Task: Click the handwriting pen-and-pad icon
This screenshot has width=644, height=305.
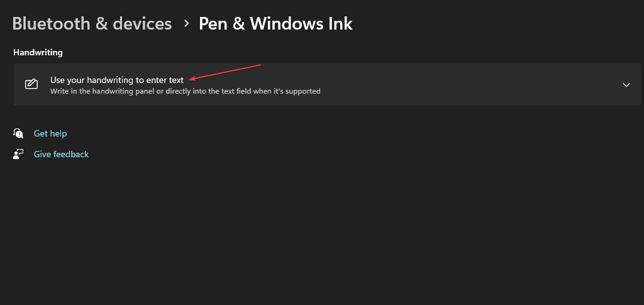Action: [31, 84]
